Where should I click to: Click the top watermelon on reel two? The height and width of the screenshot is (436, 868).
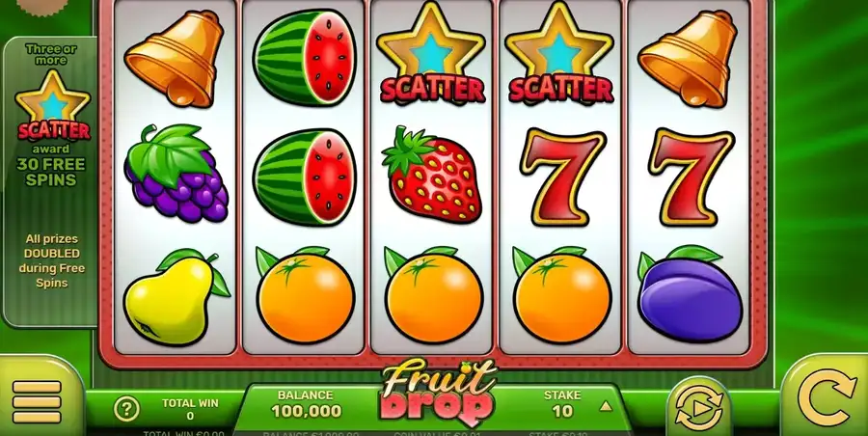[305, 57]
